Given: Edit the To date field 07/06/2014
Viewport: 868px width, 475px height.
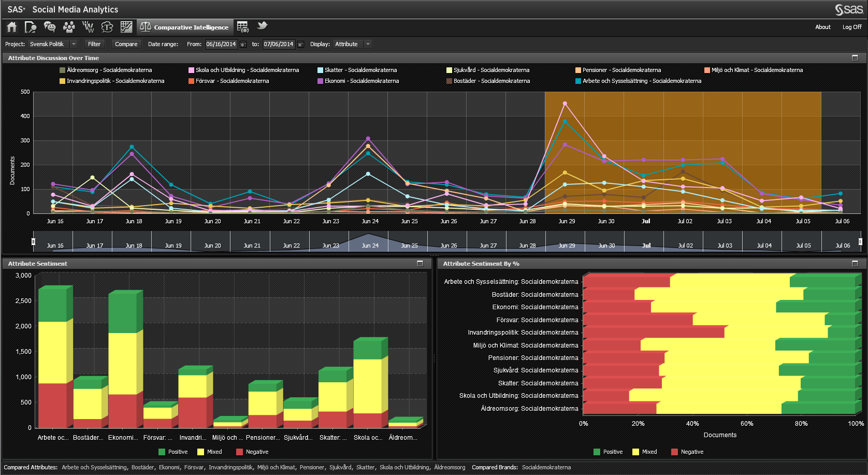Looking at the screenshot, I should (279, 45).
